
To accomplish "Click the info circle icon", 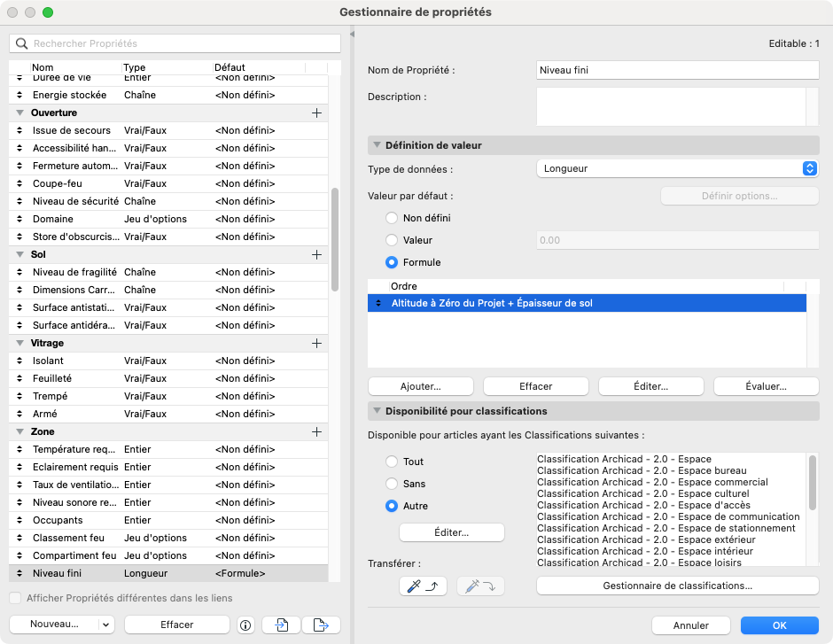I will pyautogui.click(x=245, y=625).
